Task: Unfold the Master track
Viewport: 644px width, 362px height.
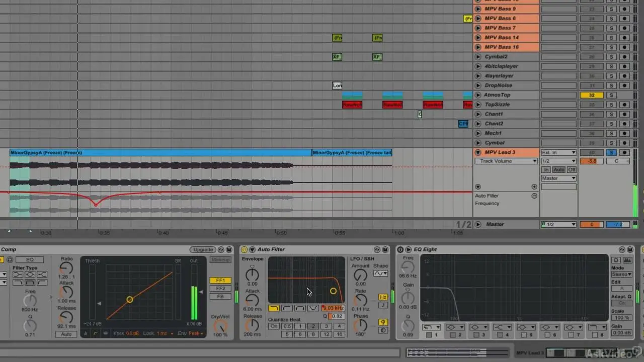Action: coord(478,224)
